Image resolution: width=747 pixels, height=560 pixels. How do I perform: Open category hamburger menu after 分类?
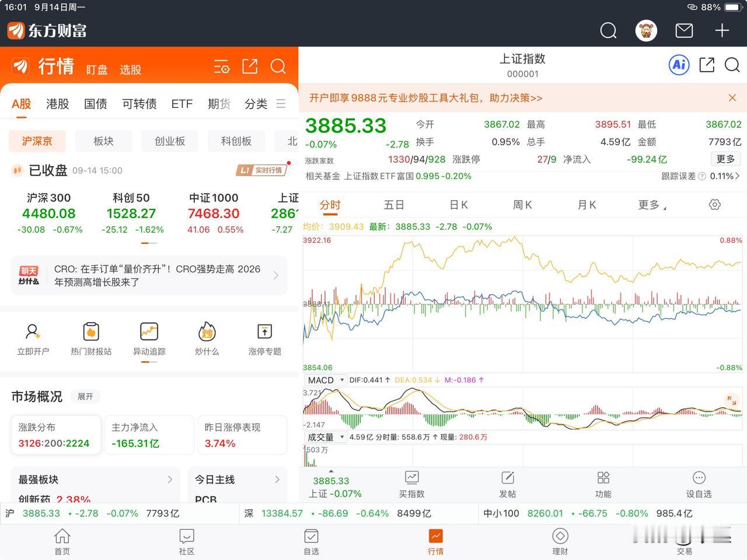tap(281, 104)
